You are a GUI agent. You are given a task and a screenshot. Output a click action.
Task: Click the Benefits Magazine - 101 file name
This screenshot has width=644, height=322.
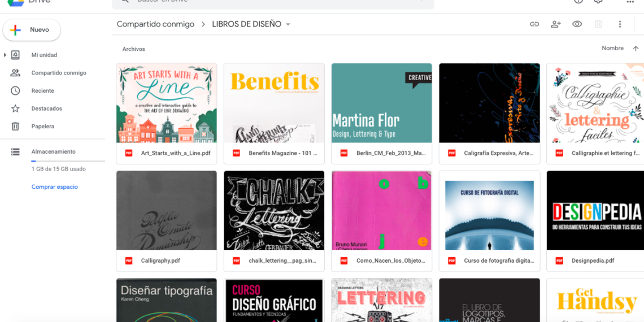pos(283,153)
